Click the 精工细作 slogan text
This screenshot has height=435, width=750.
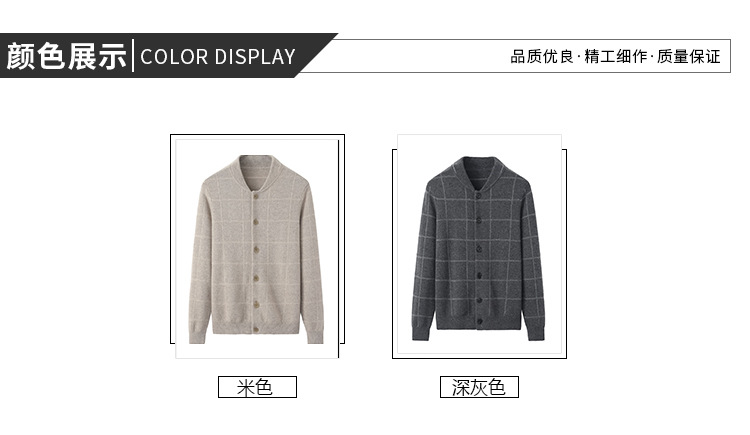pyautogui.click(x=616, y=56)
